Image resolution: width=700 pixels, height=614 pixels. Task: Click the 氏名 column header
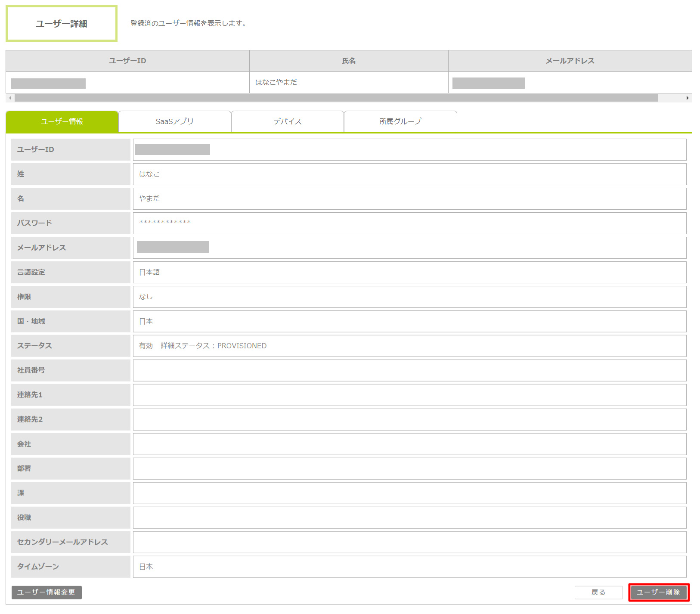(x=349, y=61)
